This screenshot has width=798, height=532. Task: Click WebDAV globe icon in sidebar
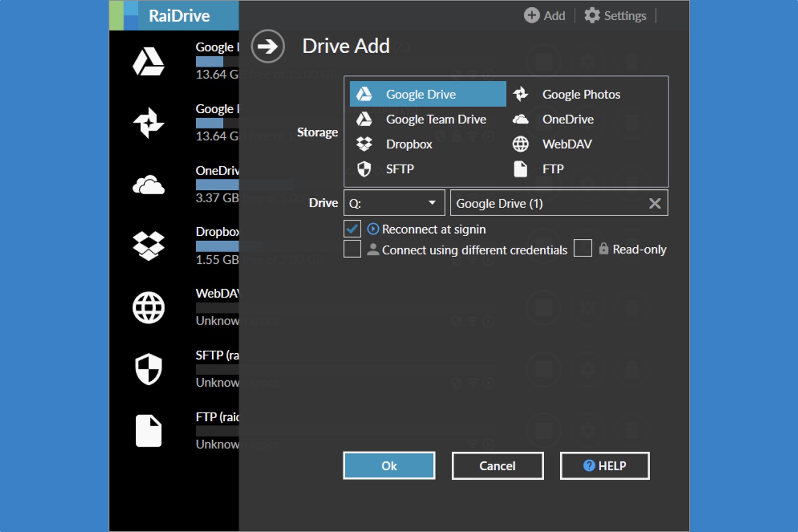coord(148,307)
